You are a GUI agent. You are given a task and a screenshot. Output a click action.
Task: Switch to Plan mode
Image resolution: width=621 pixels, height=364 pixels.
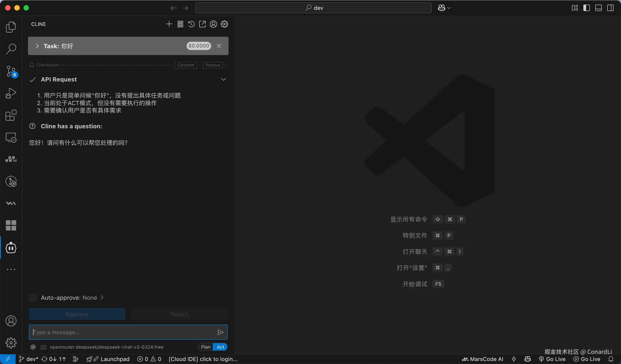click(206, 347)
